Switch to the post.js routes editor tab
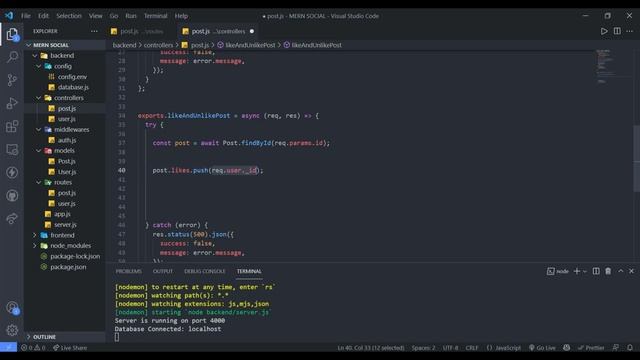Screen dimensions: 640x360 pos(142,31)
